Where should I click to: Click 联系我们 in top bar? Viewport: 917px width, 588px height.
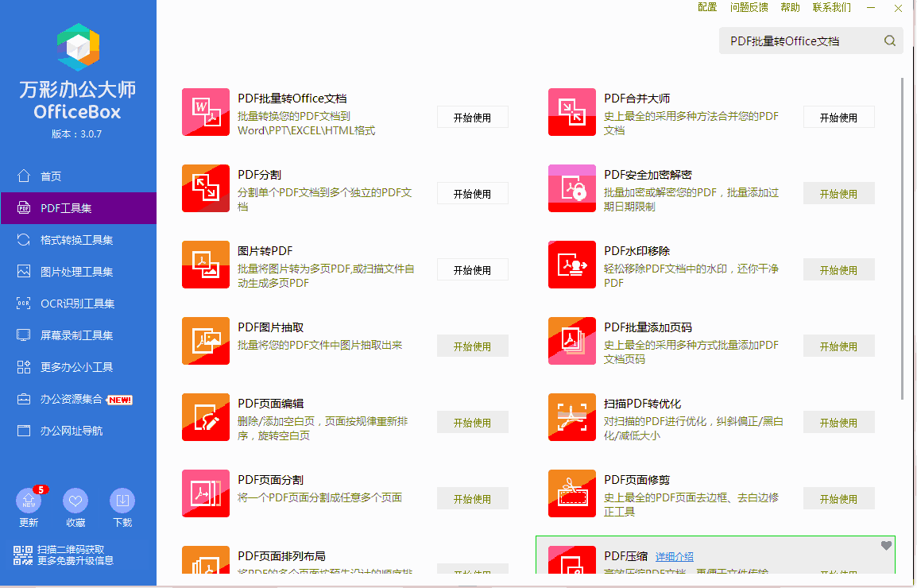click(832, 8)
